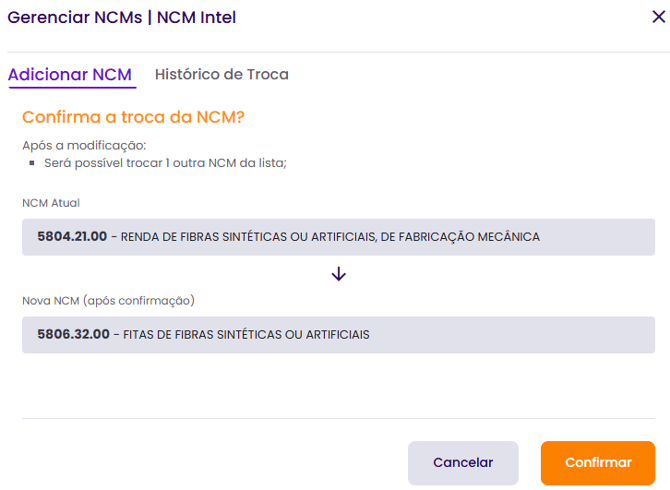The height and width of the screenshot is (490, 670).
Task: Click the heading Confirma a troca da NCM?
Action: pos(133,117)
